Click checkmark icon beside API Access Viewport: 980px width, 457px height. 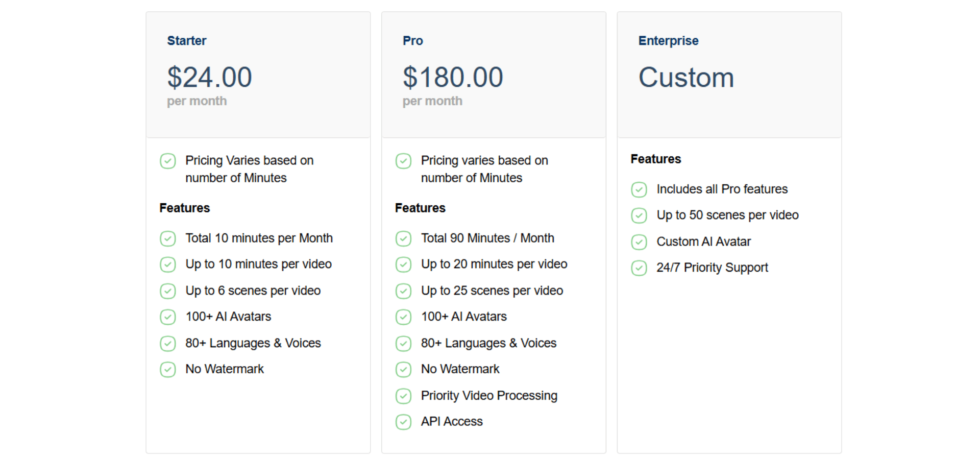(x=403, y=422)
